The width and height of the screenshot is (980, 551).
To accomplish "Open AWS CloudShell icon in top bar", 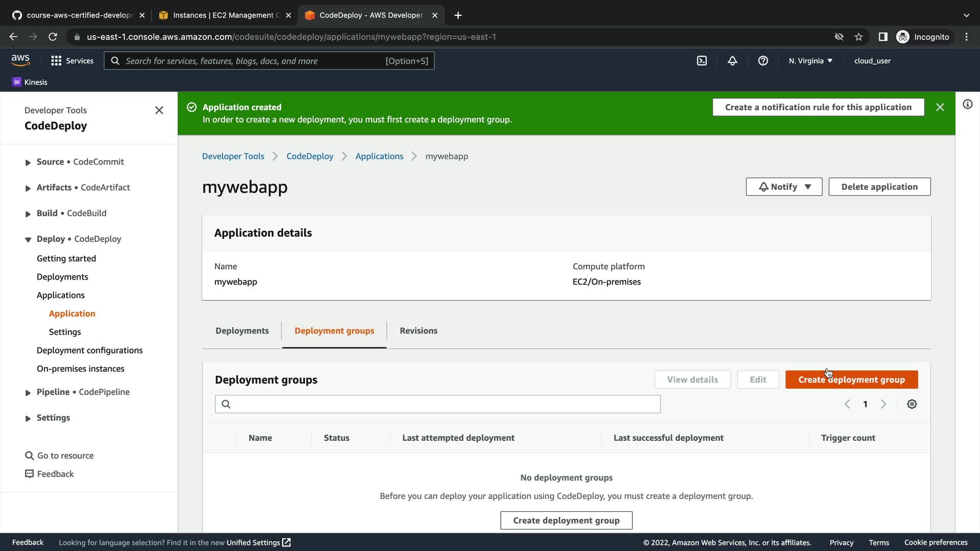I will [x=702, y=61].
